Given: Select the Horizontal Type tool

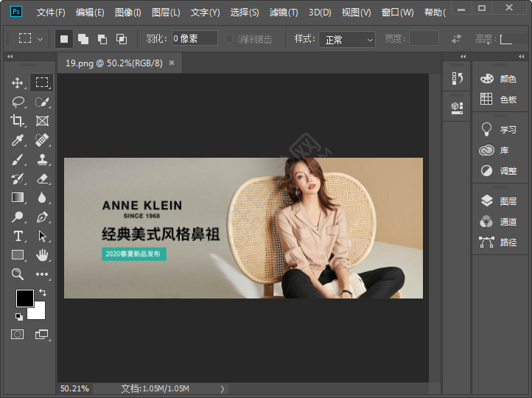Looking at the screenshot, I should (x=18, y=236).
